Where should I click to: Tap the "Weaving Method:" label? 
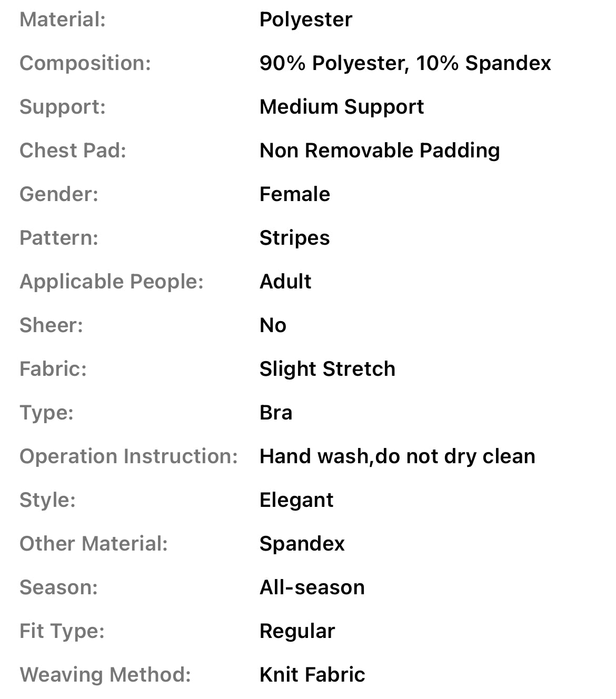pyautogui.click(x=105, y=675)
